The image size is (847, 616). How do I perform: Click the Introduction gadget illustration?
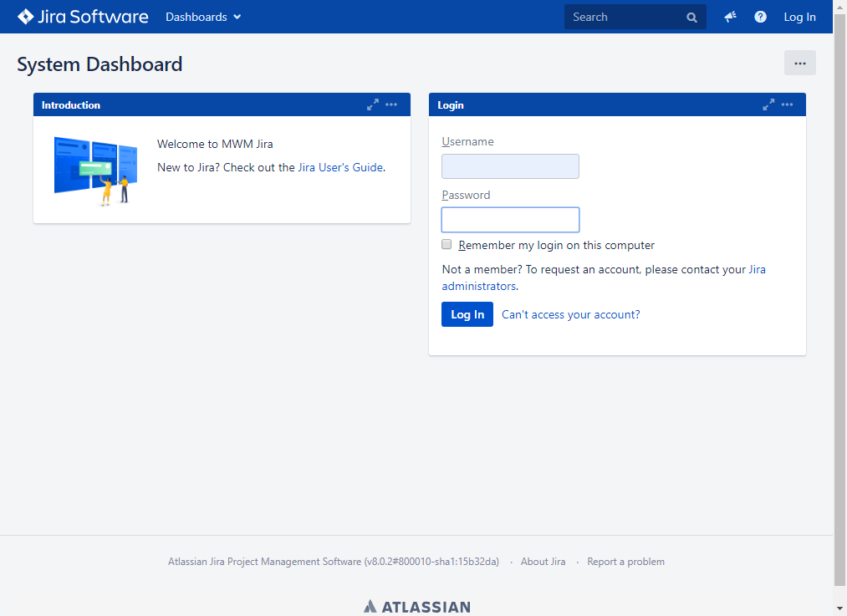tap(95, 171)
